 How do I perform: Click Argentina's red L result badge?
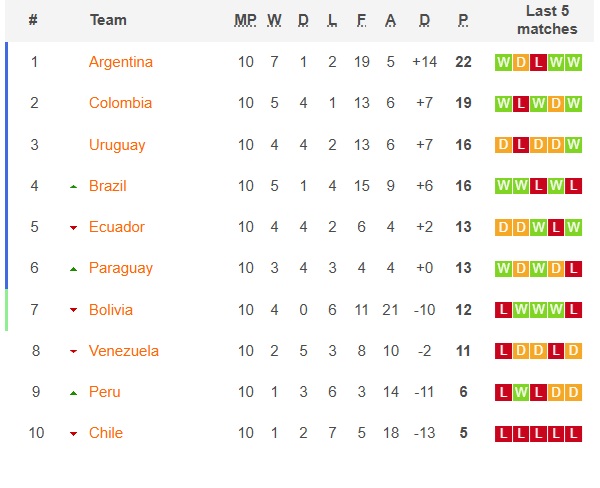pos(538,62)
